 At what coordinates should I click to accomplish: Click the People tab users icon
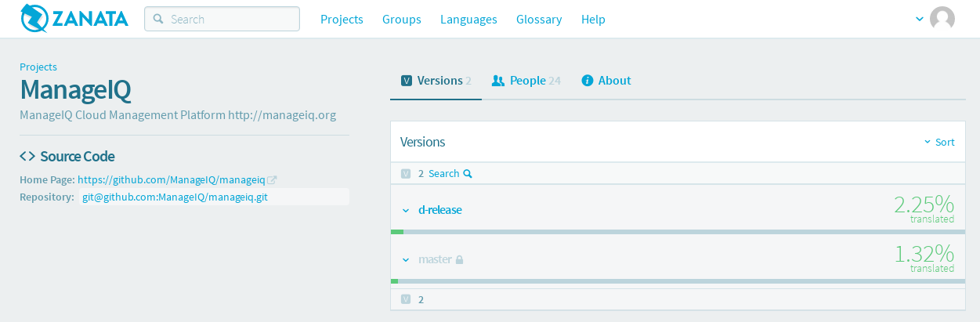(497, 81)
